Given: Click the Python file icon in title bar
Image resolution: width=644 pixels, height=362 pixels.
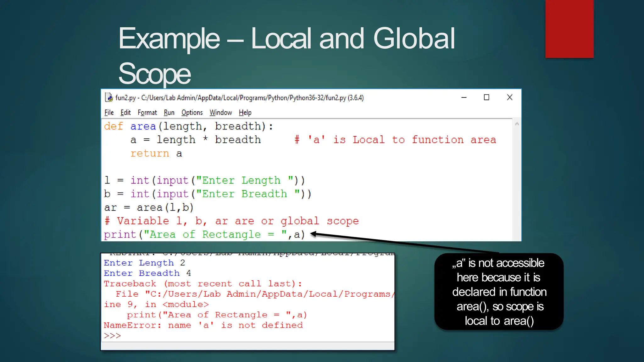Looking at the screenshot, I should pos(109,97).
